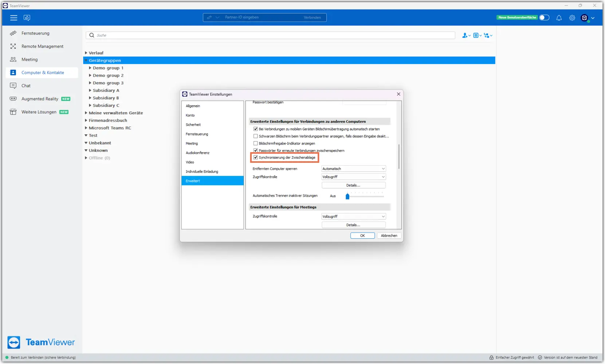
Task: Close the TeamViewer Einstellungen dialog
Action: pyautogui.click(x=398, y=94)
